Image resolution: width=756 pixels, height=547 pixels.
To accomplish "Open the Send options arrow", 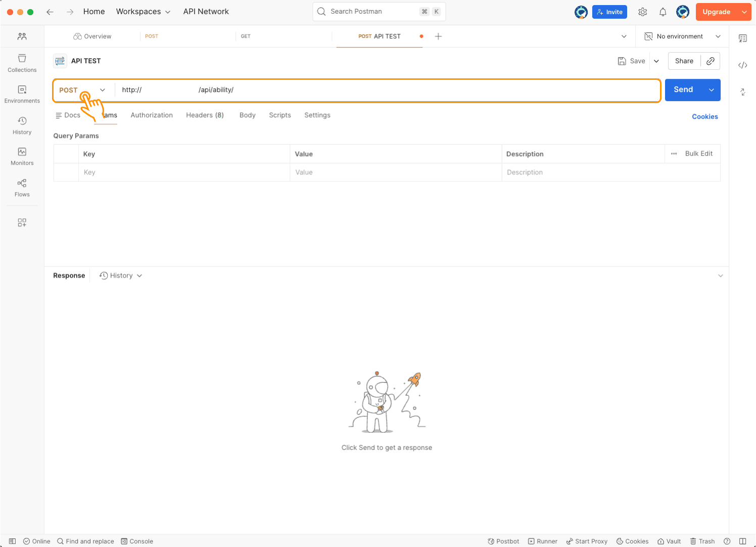I will pyautogui.click(x=711, y=90).
